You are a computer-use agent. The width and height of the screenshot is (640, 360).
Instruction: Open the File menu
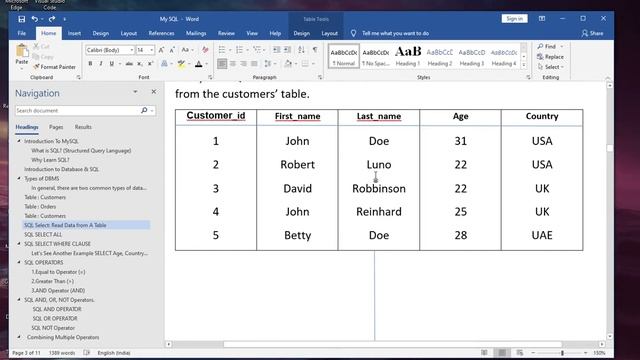point(22,33)
